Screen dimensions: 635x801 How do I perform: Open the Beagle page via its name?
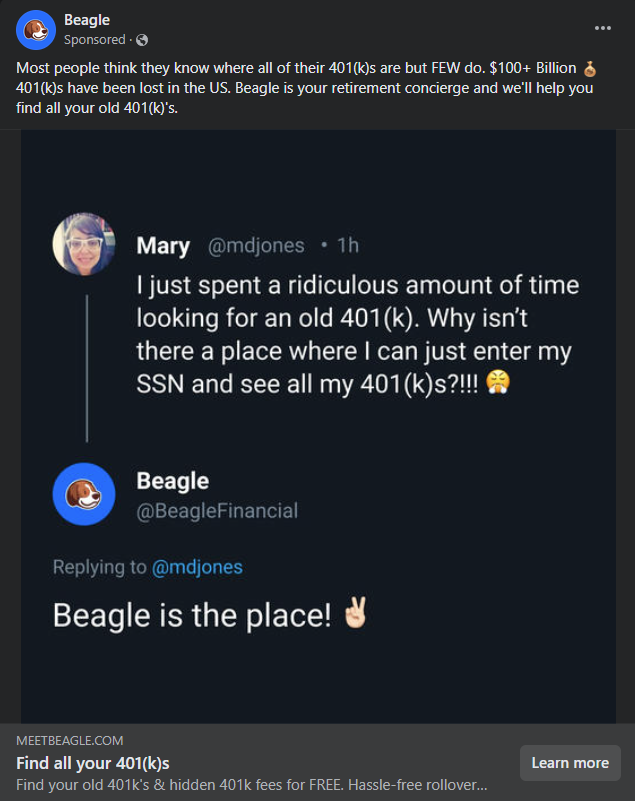[88, 19]
